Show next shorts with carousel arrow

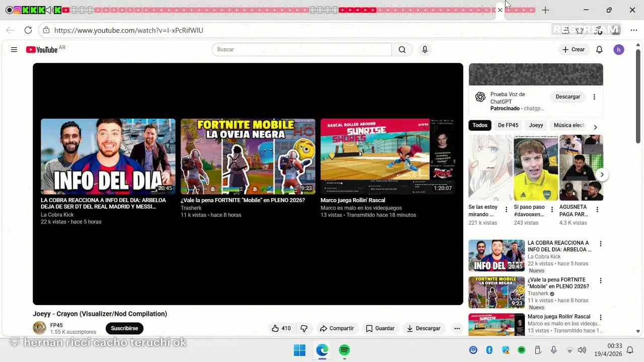click(602, 174)
